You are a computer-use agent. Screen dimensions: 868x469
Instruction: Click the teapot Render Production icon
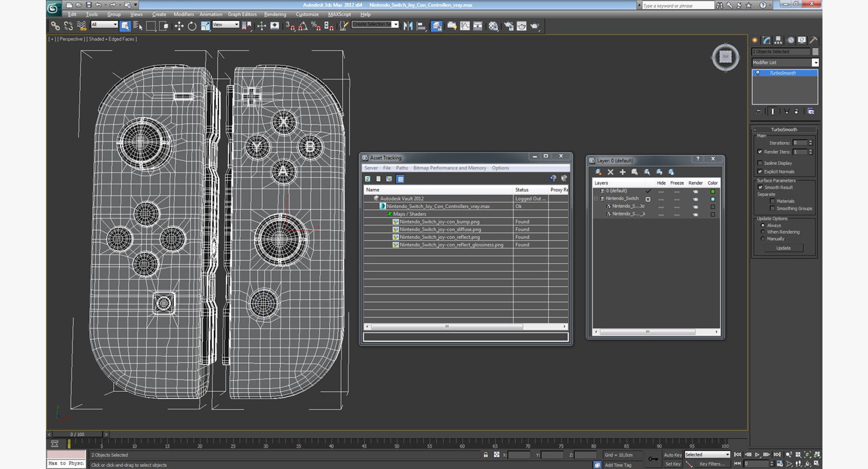click(535, 26)
